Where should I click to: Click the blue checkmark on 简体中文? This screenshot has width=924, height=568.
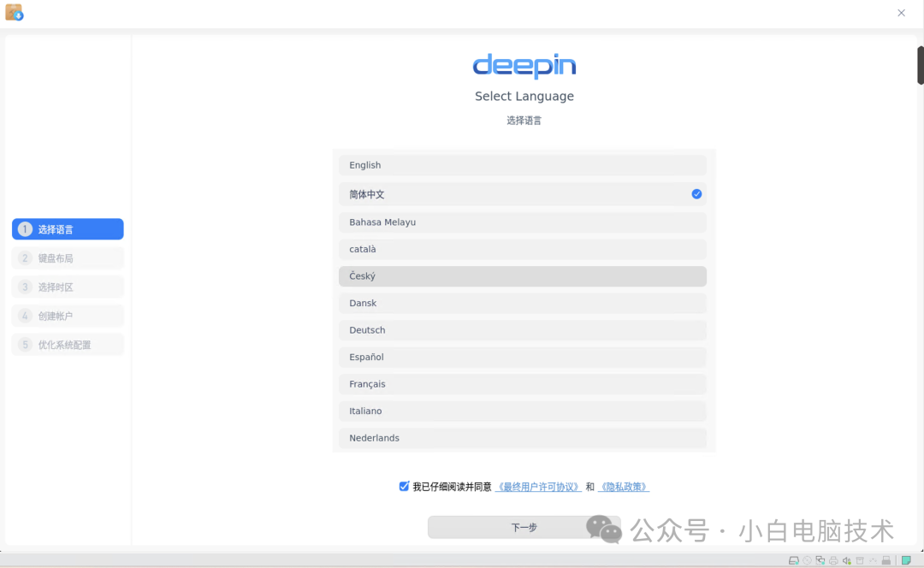[x=696, y=194]
